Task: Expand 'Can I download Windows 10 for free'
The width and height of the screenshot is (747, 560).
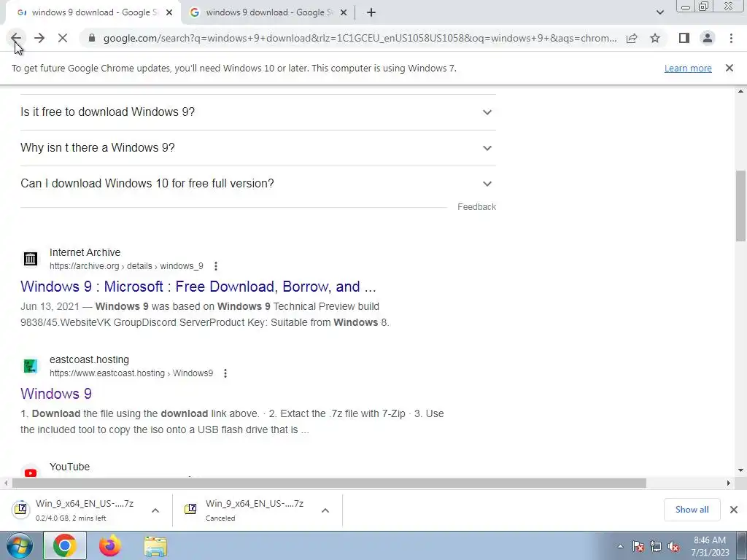Action: tap(258, 183)
